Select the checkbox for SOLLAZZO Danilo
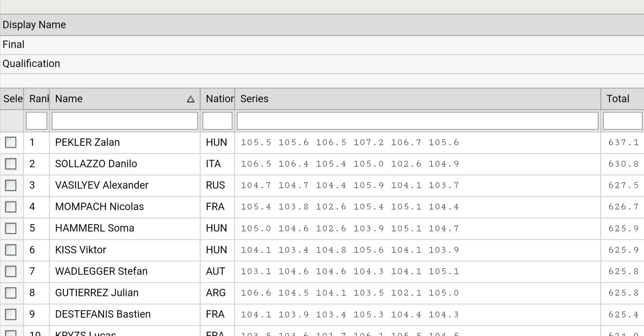The height and width of the screenshot is (336, 644). (x=11, y=164)
